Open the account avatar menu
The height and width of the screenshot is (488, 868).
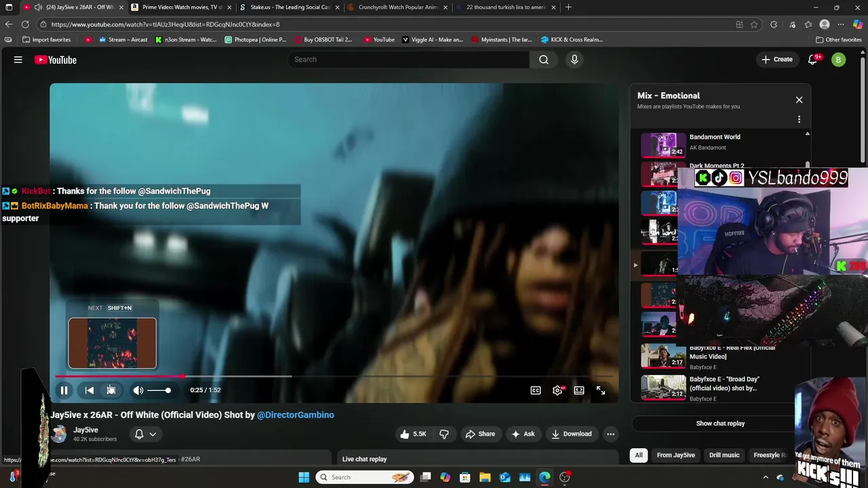coord(838,60)
